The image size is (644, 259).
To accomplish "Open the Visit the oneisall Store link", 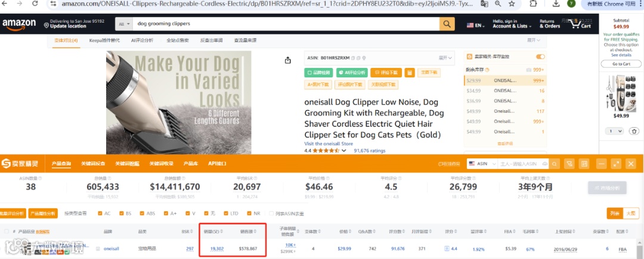I will coord(329,144).
